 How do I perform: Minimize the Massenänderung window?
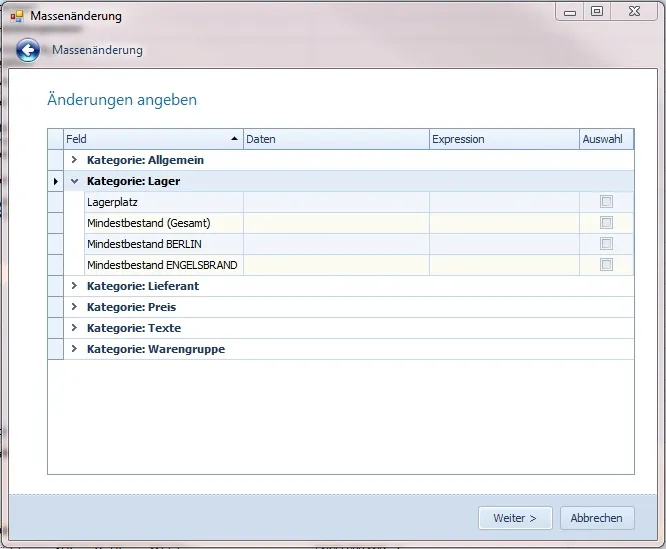[570, 12]
